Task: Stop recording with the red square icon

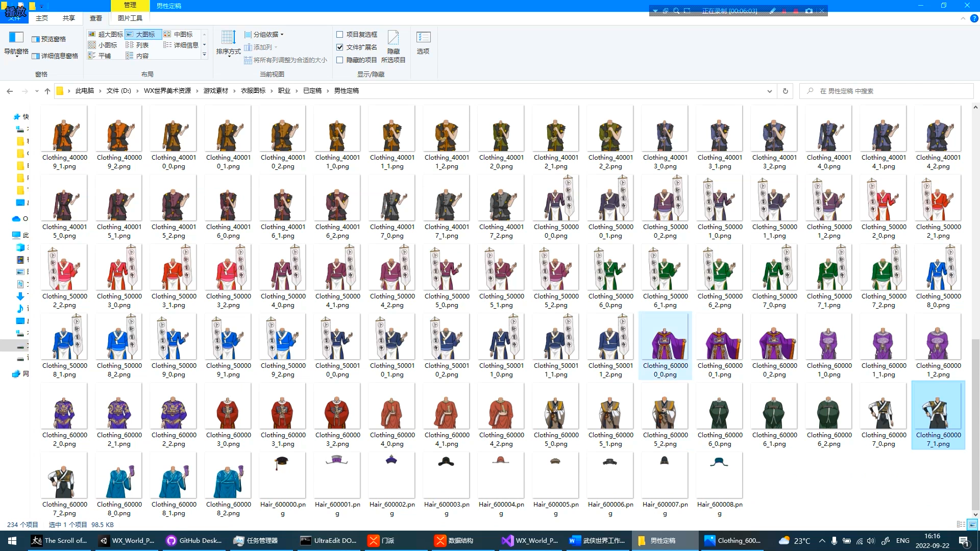Action: [x=796, y=11]
